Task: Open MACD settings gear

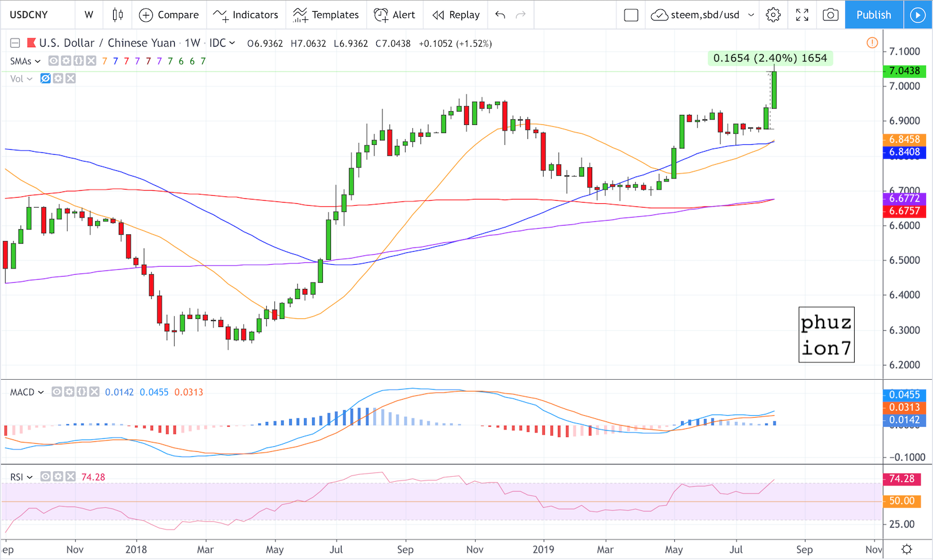Action: [x=69, y=392]
